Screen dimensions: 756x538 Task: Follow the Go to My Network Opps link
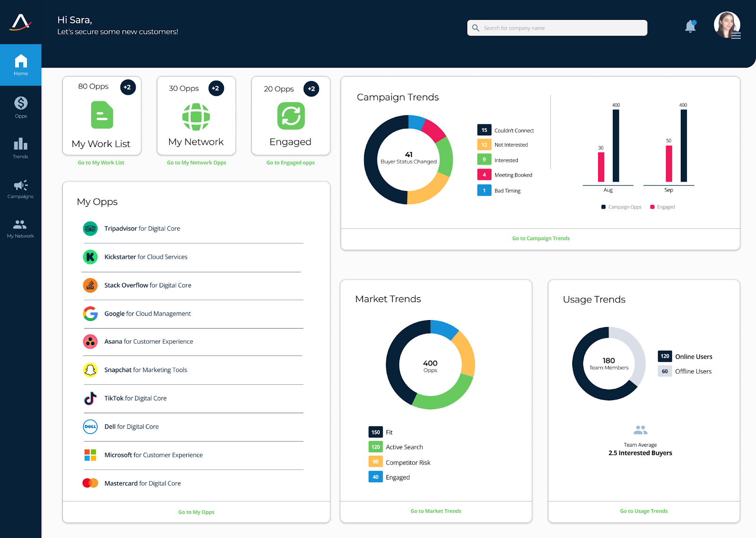click(197, 163)
